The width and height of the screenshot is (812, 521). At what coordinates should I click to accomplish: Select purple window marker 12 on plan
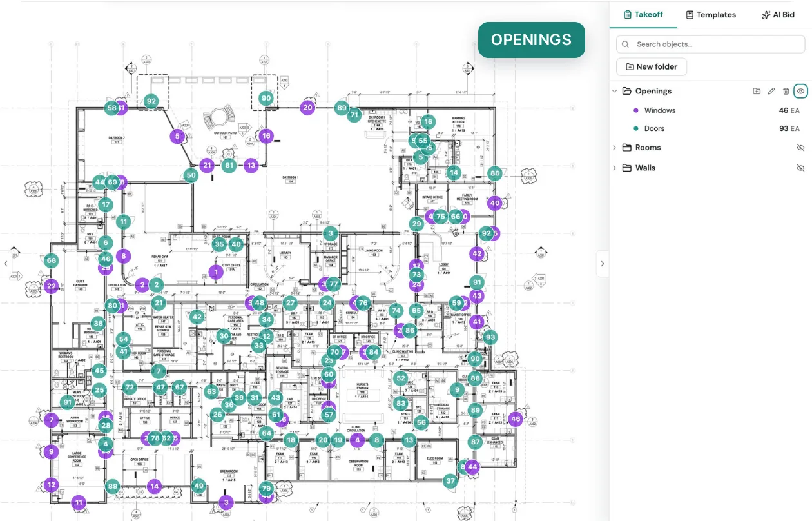52,485
